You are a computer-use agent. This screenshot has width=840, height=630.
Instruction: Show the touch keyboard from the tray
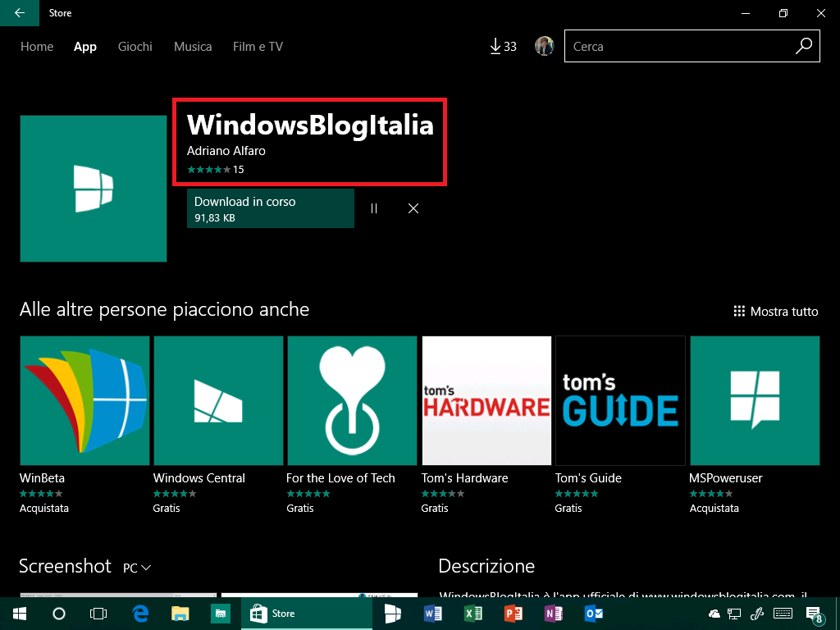tap(783, 614)
